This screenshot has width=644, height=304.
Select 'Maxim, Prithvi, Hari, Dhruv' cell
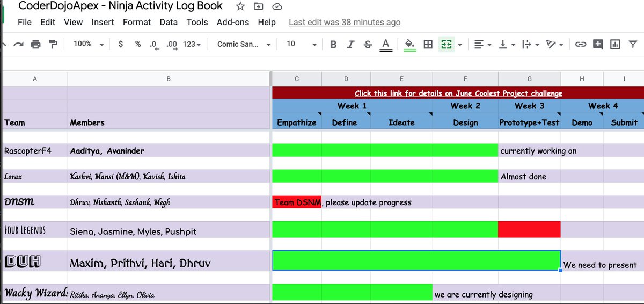(x=169, y=261)
